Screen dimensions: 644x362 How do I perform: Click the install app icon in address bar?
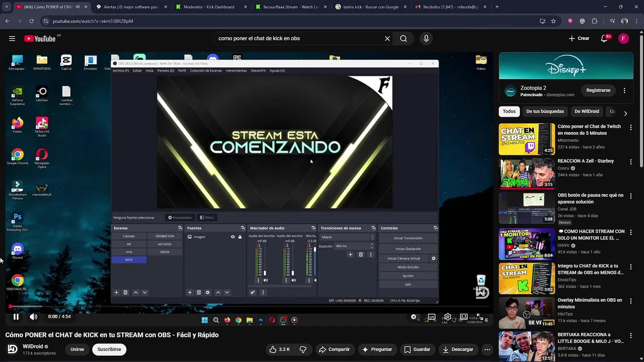pyautogui.click(x=542, y=21)
